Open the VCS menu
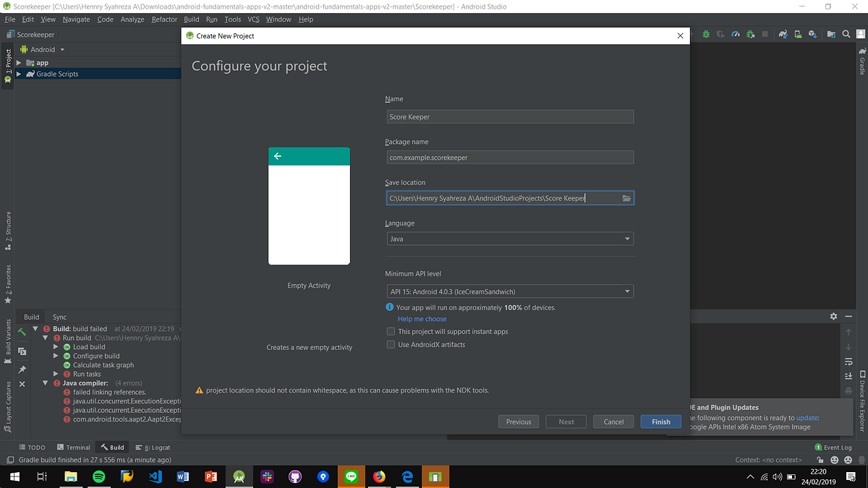868x488 pixels. (x=253, y=20)
